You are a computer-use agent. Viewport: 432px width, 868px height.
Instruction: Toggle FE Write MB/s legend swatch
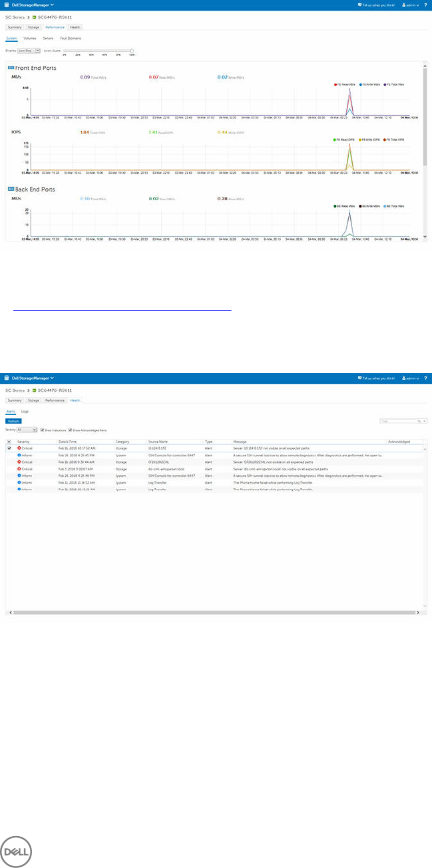pyautogui.click(x=361, y=84)
